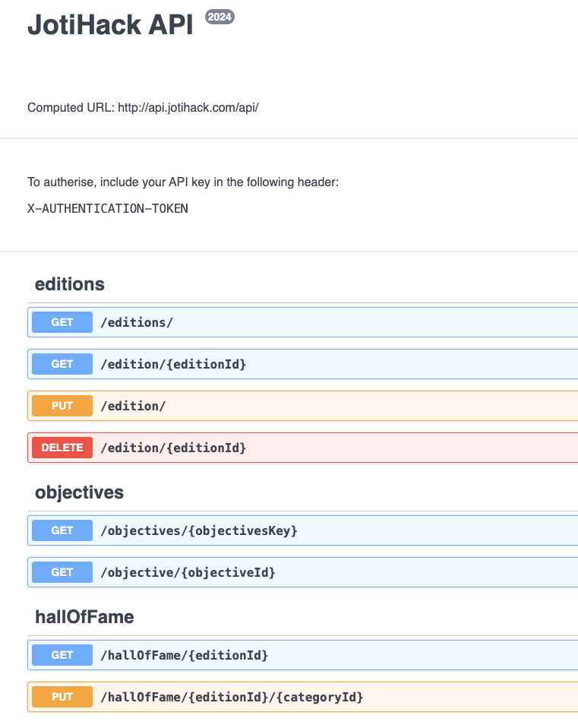Click the 2024 version badge
The width and height of the screenshot is (578, 728).
coord(220,17)
